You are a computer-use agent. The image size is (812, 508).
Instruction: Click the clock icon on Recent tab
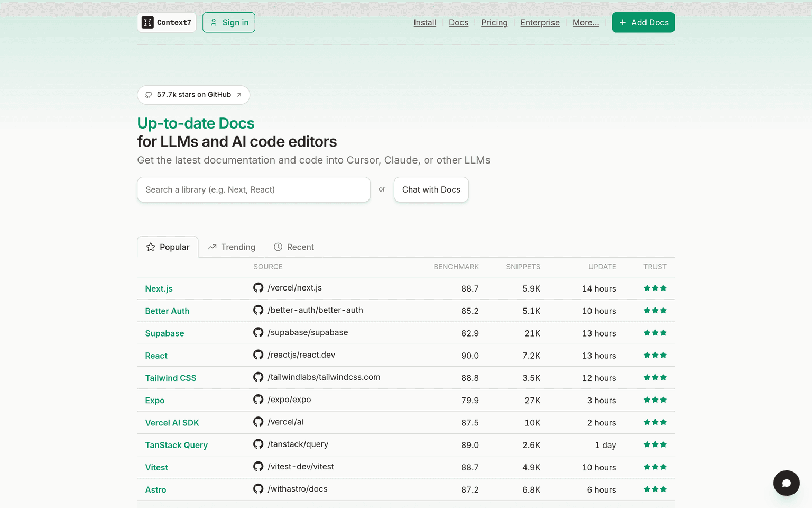click(278, 247)
